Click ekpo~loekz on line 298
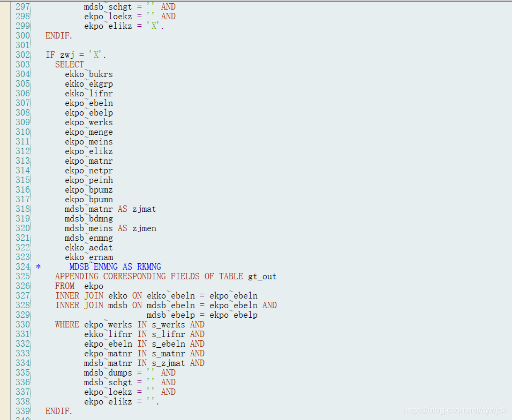The height and width of the screenshot is (420, 512). (108, 16)
